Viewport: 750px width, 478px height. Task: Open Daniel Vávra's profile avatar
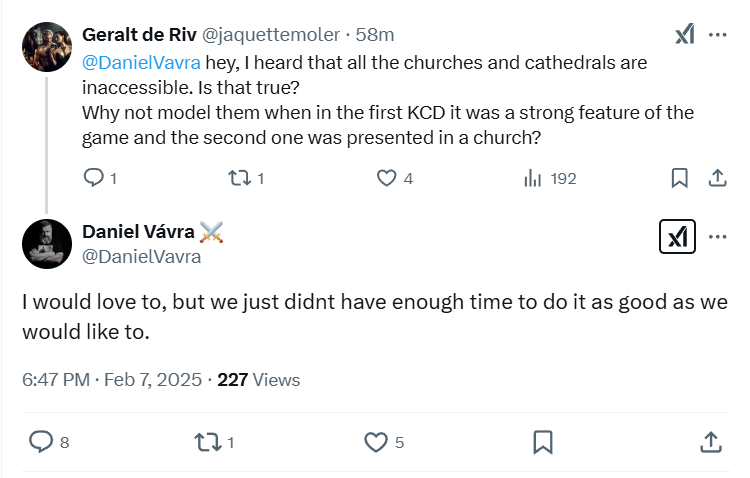click(x=46, y=243)
